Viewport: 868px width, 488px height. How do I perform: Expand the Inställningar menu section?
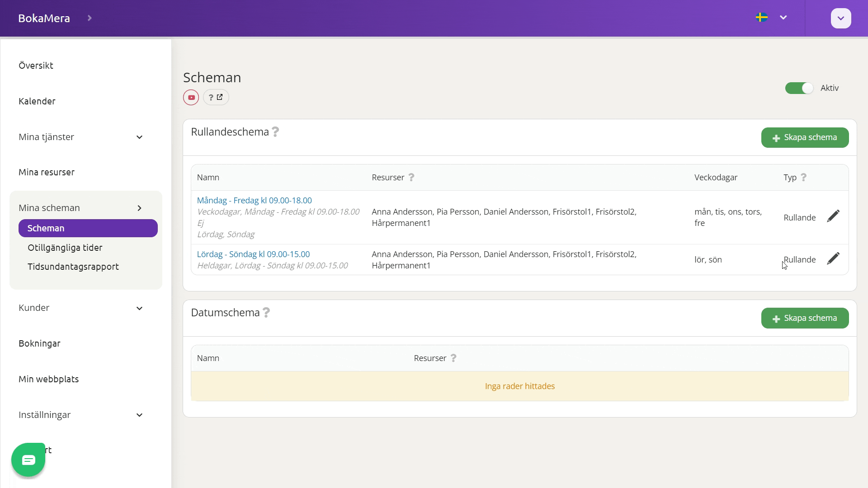tap(81, 415)
